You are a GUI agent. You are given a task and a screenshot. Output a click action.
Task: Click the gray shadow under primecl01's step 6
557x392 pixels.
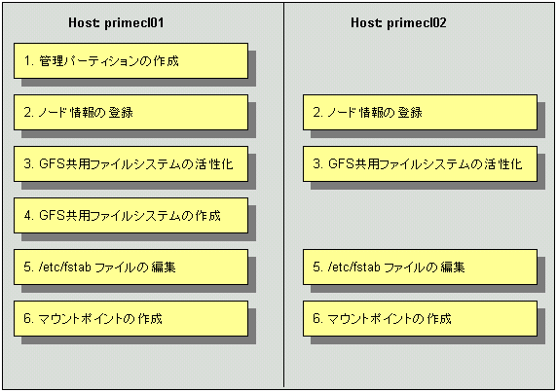pyautogui.click(x=138, y=340)
